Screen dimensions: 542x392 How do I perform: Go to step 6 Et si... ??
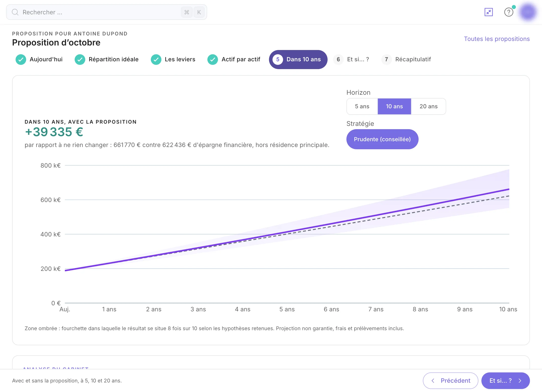point(351,60)
